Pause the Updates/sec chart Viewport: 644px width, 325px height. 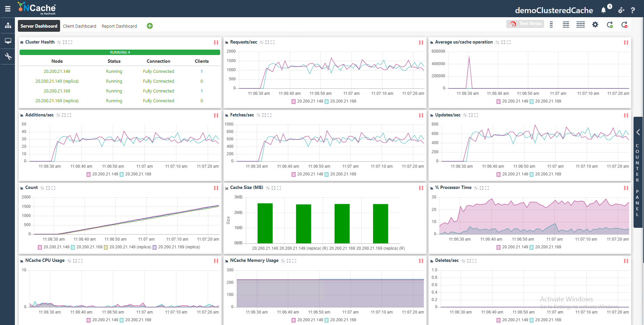pos(626,115)
